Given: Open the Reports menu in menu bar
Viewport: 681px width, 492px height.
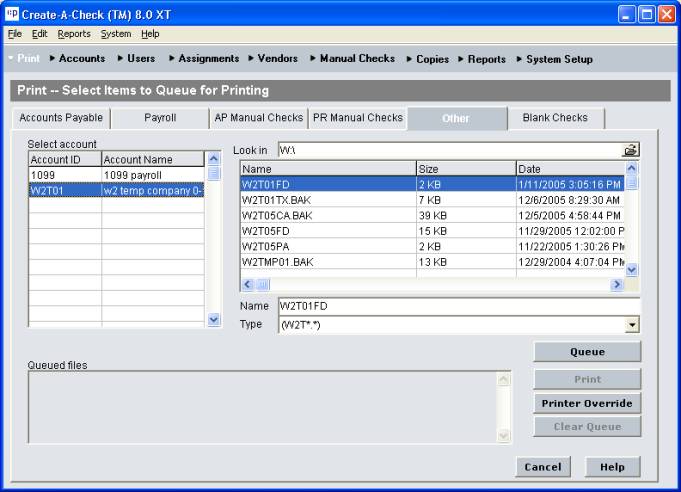Looking at the screenshot, I should point(74,34).
